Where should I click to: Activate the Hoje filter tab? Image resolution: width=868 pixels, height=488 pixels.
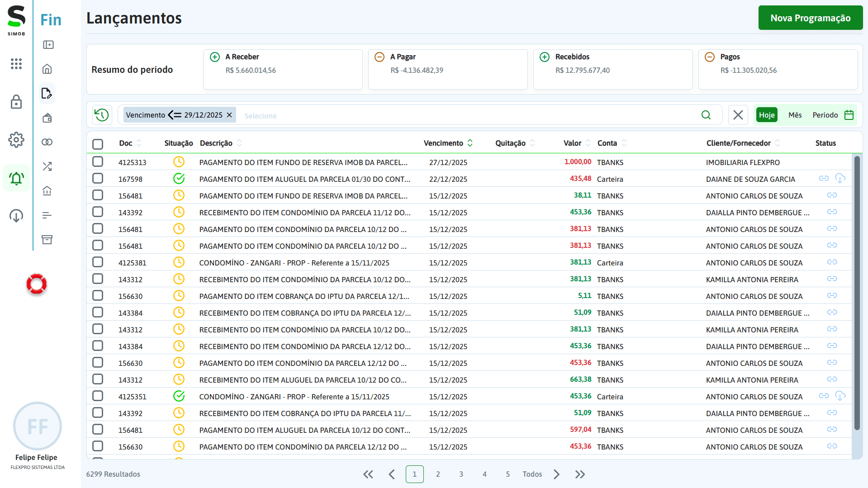766,115
